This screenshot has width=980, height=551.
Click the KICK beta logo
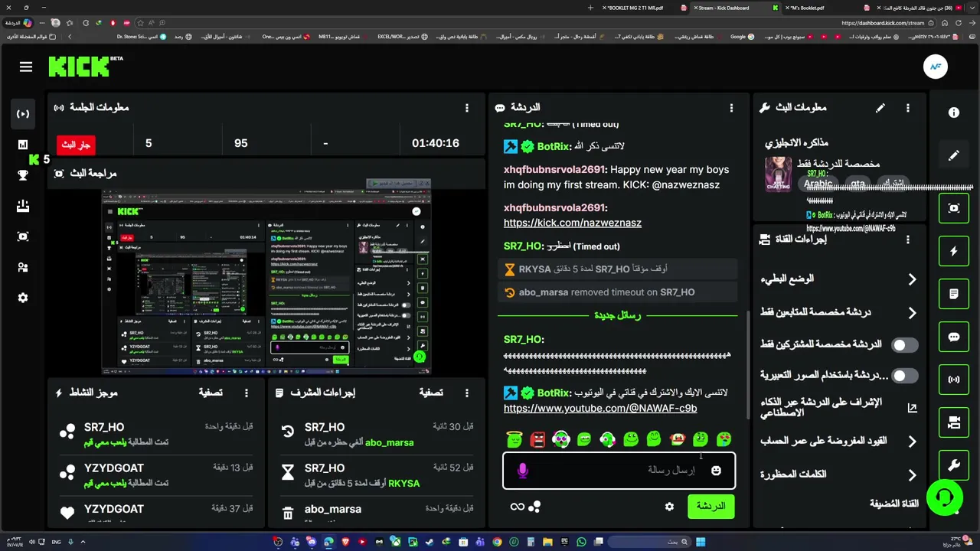(85, 67)
